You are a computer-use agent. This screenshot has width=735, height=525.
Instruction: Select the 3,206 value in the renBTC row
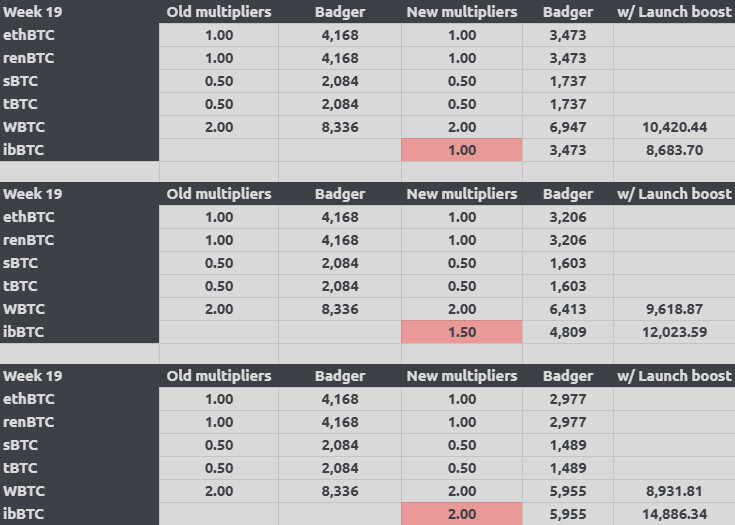click(x=567, y=240)
